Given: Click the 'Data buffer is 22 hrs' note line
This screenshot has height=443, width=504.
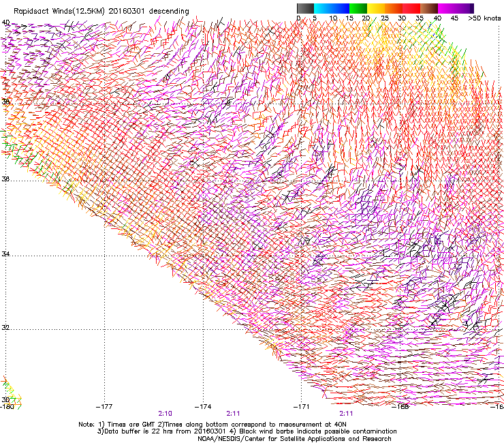Looking at the screenshot, I should (247, 431).
